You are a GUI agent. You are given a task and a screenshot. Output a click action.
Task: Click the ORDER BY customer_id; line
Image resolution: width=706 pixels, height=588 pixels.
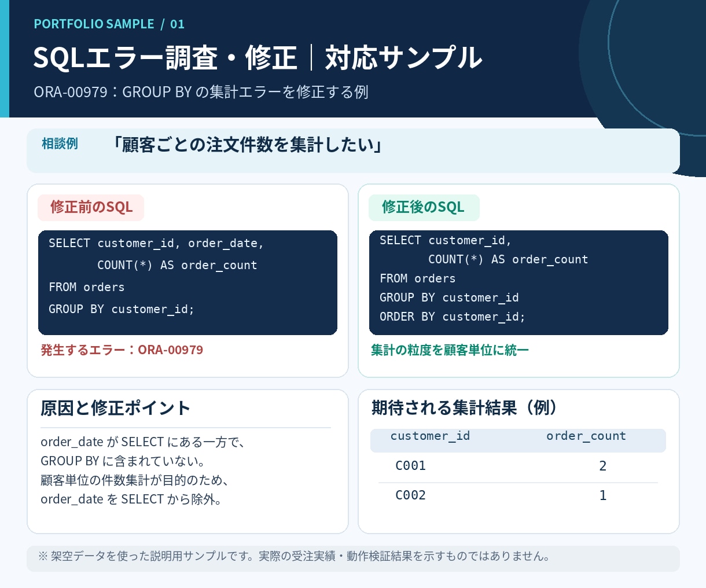(453, 317)
